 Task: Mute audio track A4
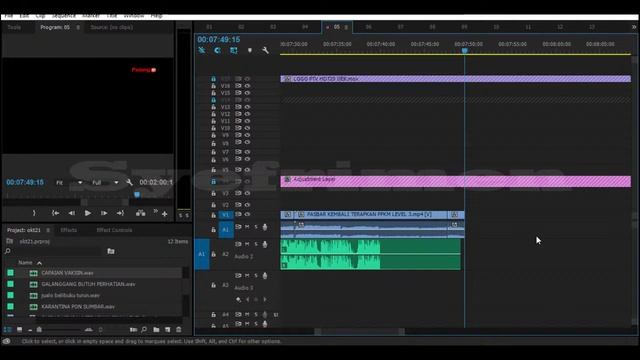tap(247, 315)
